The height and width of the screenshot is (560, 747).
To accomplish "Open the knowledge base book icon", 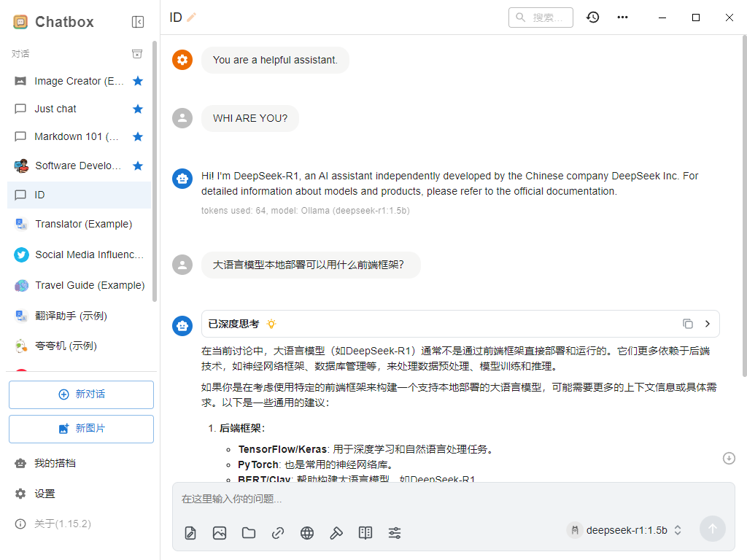I will point(365,533).
